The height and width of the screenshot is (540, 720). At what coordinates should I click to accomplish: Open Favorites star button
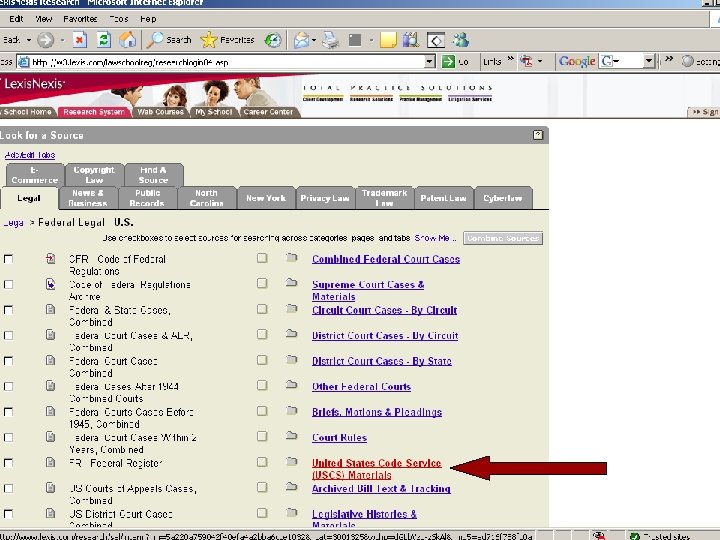(x=227, y=40)
